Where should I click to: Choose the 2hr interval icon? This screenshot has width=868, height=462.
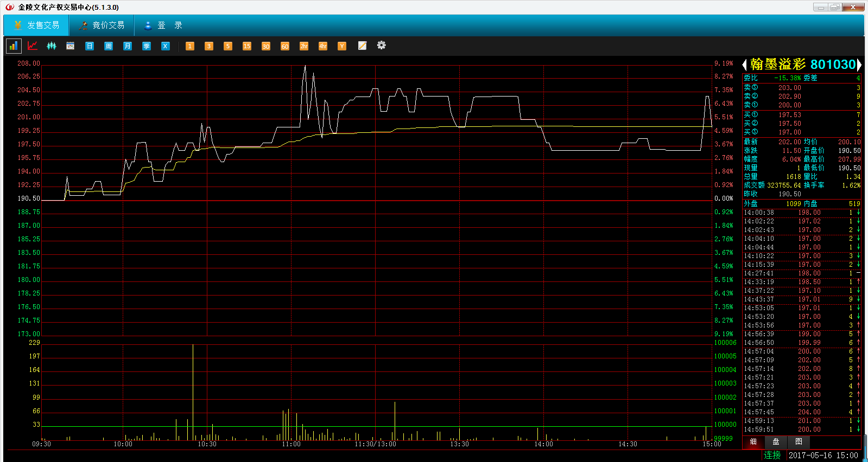pyautogui.click(x=304, y=46)
